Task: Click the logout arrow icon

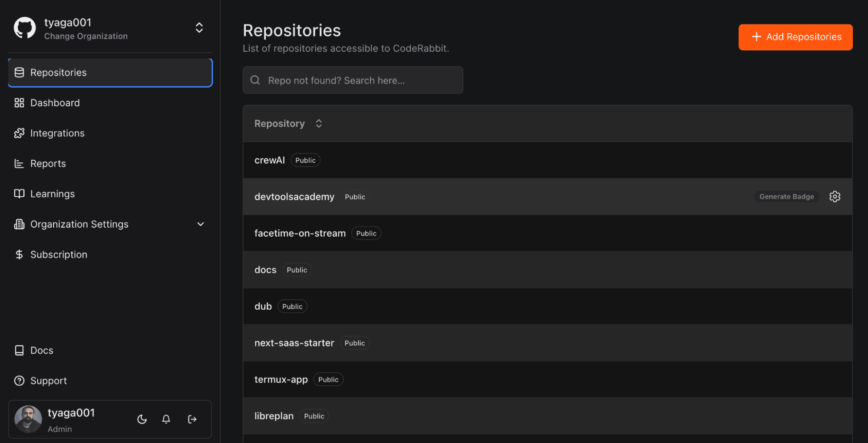Action: point(192,419)
